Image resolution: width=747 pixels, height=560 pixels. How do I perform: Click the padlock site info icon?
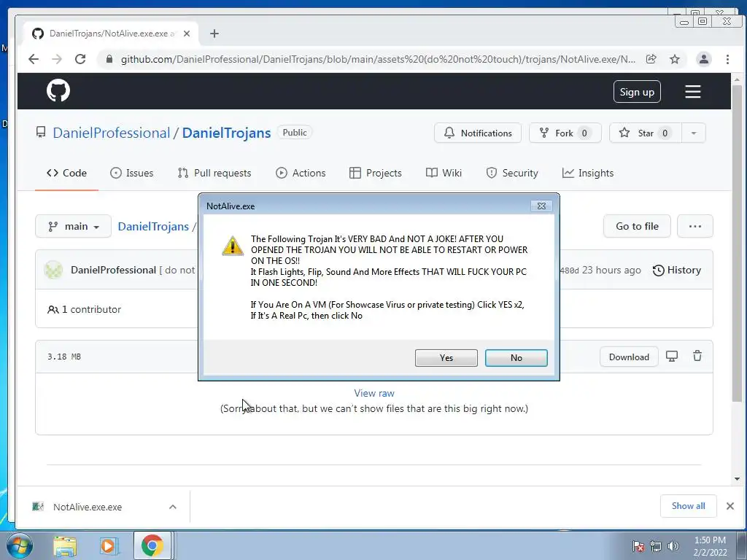pos(109,59)
